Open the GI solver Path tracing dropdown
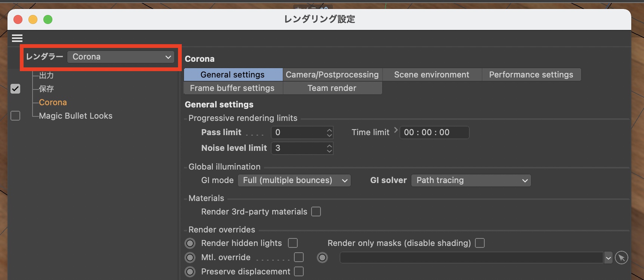 (471, 180)
